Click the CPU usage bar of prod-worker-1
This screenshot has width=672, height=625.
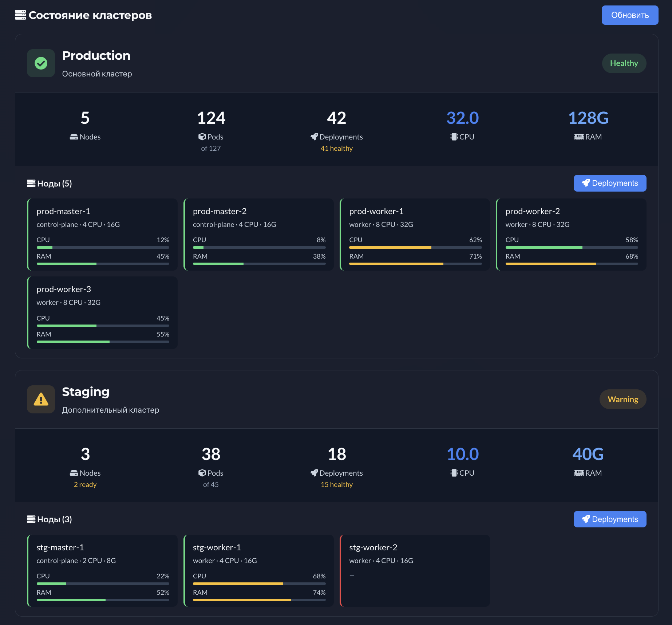click(x=415, y=247)
